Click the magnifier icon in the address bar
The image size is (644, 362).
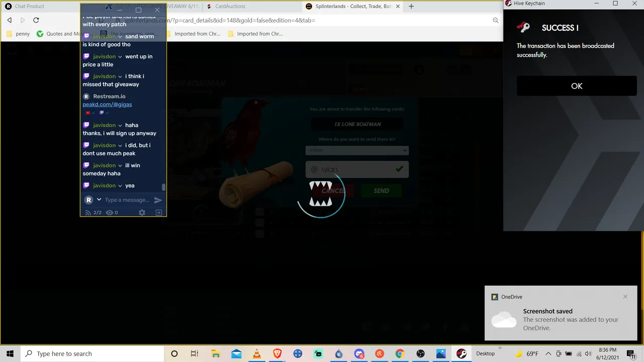pyautogui.click(x=496, y=20)
